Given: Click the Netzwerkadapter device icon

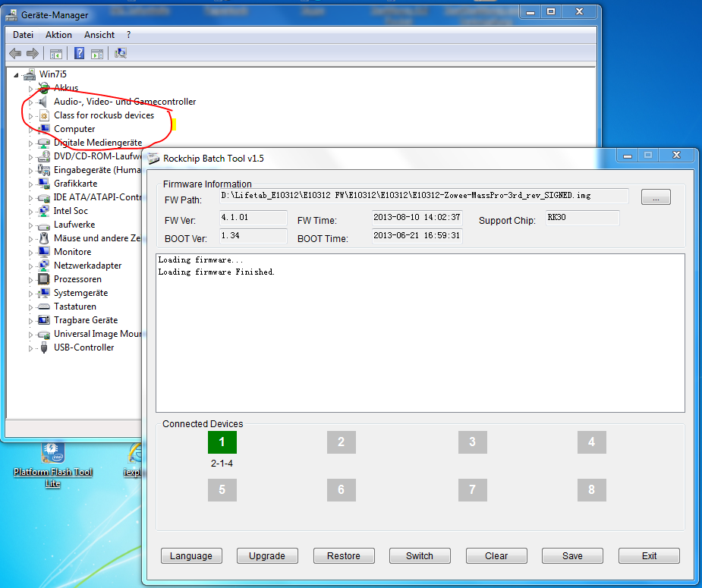Looking at the screenshot, I should point(44,266).
